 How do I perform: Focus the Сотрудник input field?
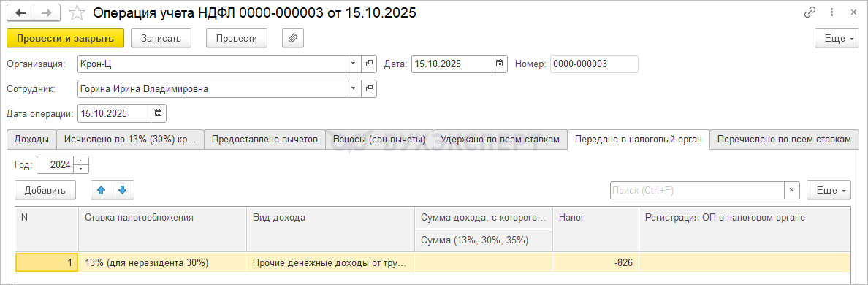tap(212, 88)
